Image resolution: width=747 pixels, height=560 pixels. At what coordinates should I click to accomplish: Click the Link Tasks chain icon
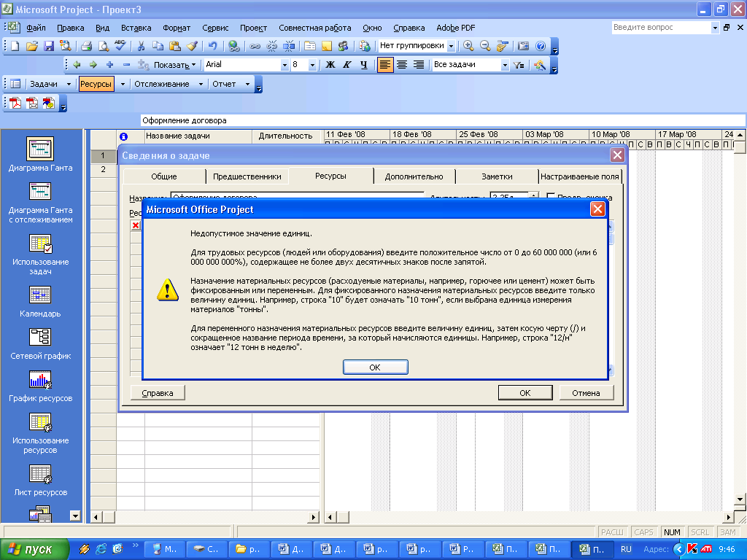pos(255,46)
